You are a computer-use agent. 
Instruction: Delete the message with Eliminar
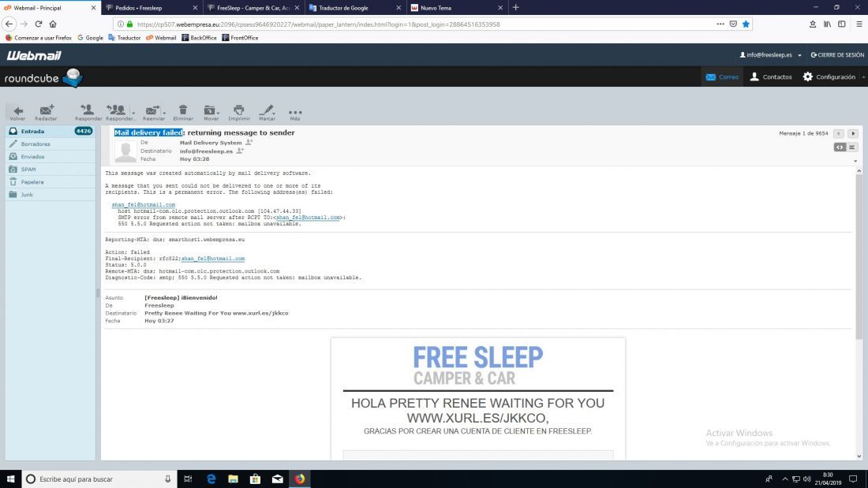tap(183, 113)
